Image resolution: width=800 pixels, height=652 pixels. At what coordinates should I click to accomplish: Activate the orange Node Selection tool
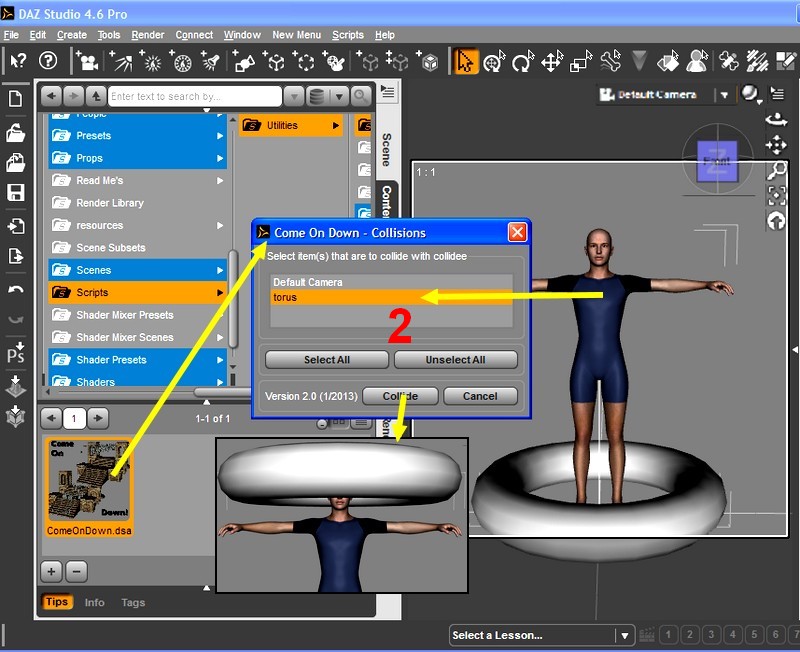[x=465, y=61]
